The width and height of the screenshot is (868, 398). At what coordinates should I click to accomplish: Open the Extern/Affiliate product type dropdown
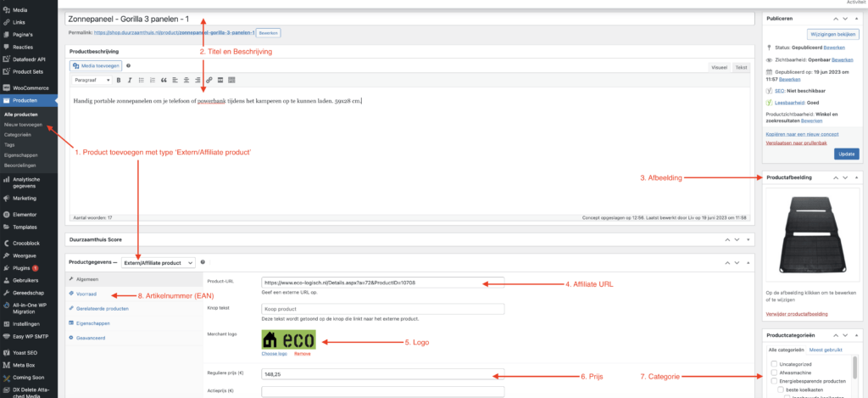(x=159, y=262)
